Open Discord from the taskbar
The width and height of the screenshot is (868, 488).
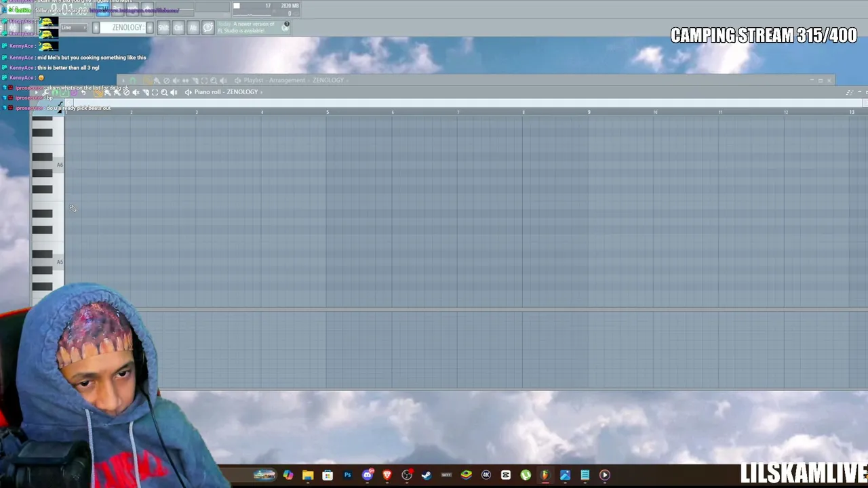pos(368,474)
